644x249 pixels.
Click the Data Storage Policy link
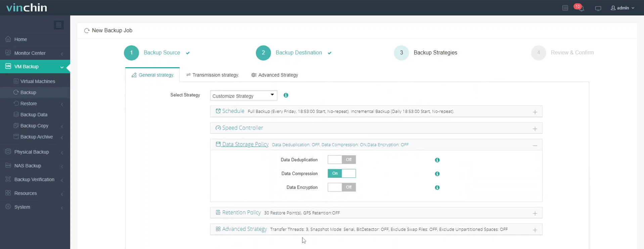[x=245, y=144]
